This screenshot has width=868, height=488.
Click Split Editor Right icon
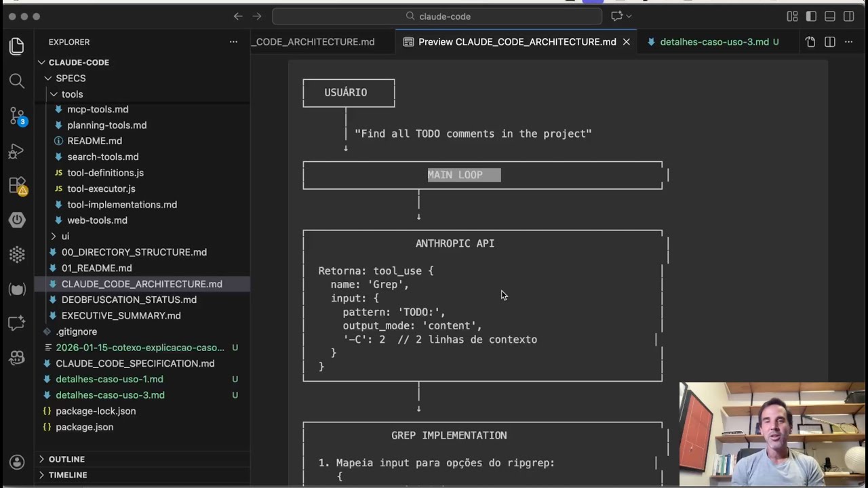tap(829, 42)
